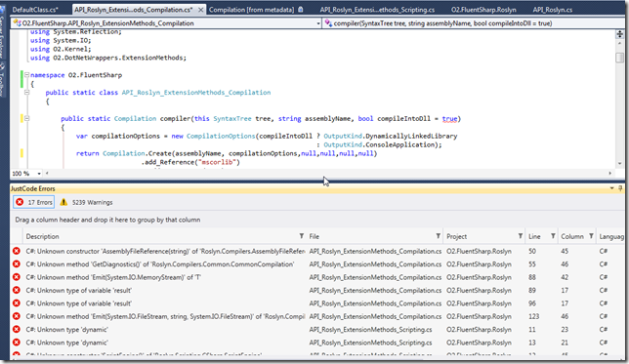Open the Description column filter icon
This screenshot has height=364, width=629.
(x=301, y=236)
